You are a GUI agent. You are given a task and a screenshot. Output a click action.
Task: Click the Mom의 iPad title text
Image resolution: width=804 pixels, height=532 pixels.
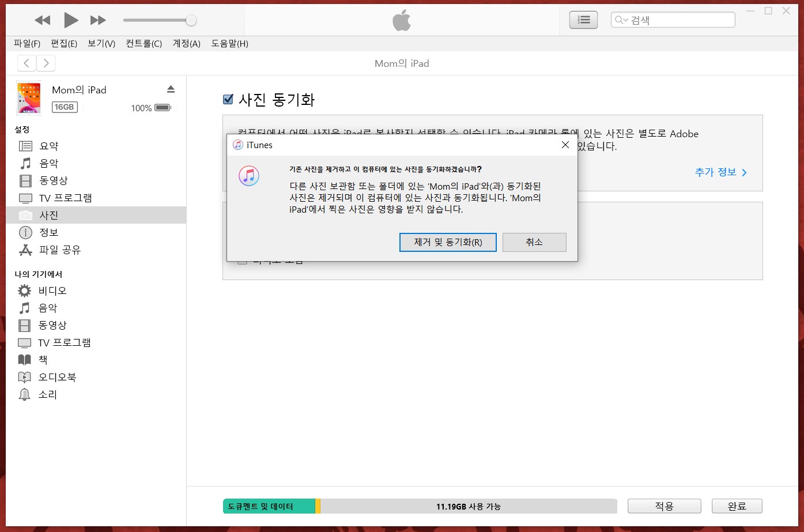(x=402, y=63)
